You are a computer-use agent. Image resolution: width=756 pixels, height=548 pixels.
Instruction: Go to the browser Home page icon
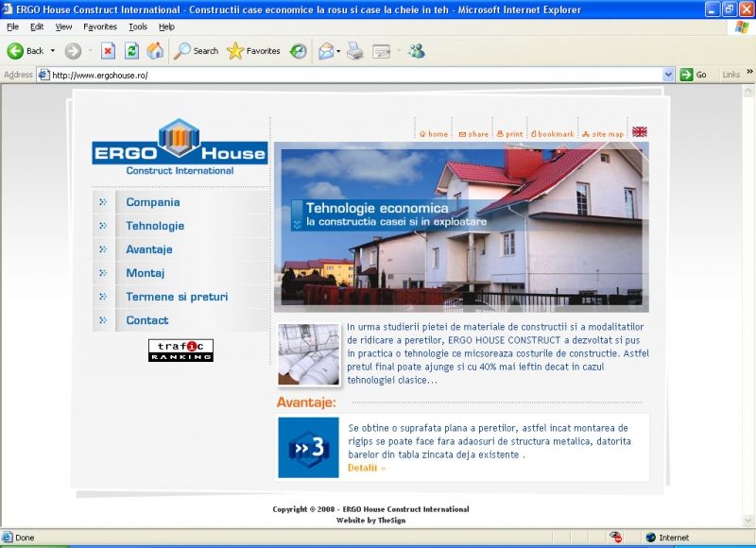(x=155, y=51)
